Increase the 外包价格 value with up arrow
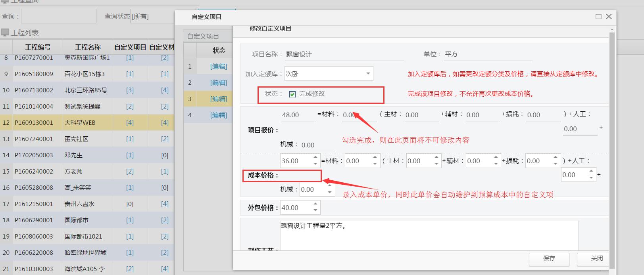Screen dimensions: 644x275 (315, 205)
